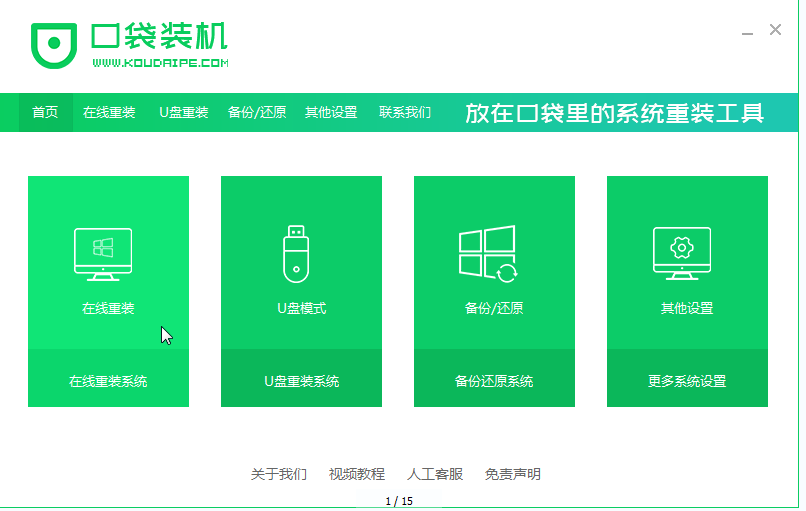Viewport: 806px width, 511px height.
Task: Open the 联系我们 nav tab
Action: [405, 112]
